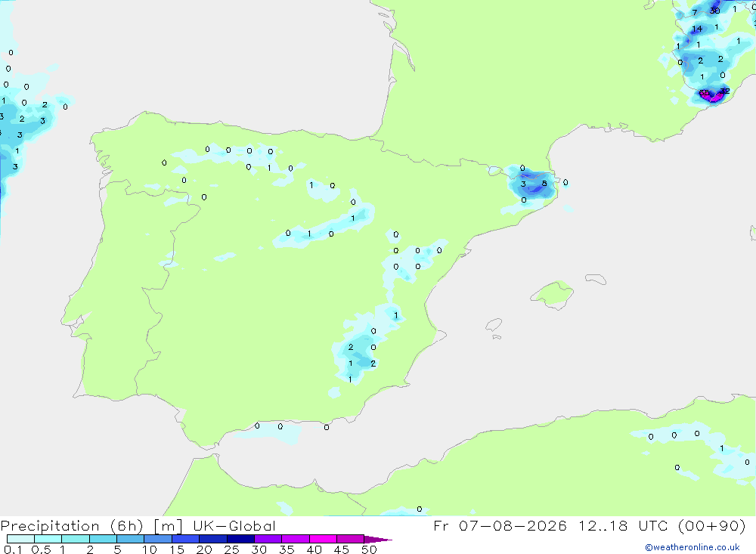Image resolution: width=756 pixels, height=554 pixels.
Task: Click the "40" legend scale label
Action: tap(314, 549)
